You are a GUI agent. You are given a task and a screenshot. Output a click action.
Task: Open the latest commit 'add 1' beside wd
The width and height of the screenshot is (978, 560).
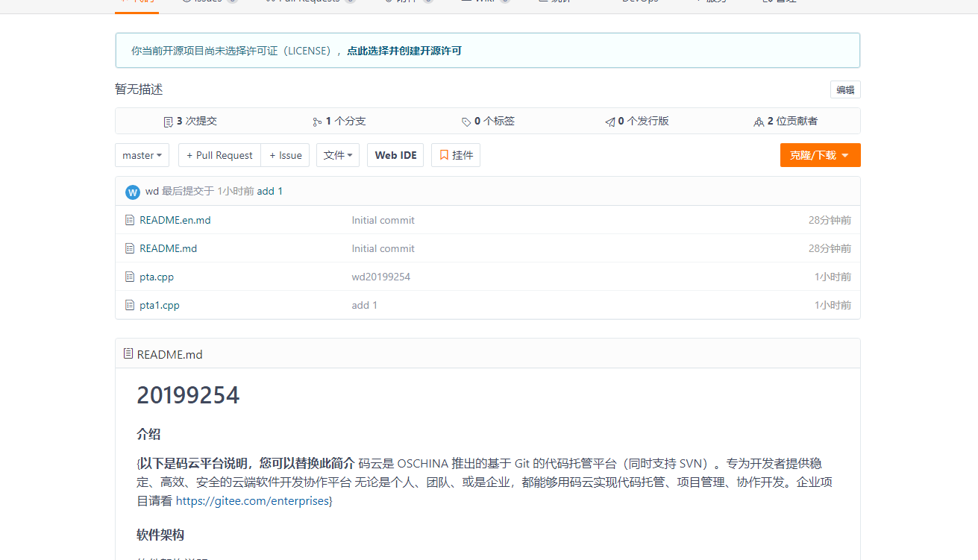pyautogui.click(x=270, y=192)
